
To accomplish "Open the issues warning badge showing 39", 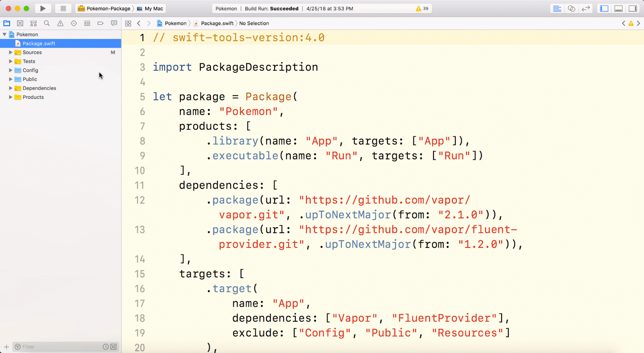I will pos(422,8).
